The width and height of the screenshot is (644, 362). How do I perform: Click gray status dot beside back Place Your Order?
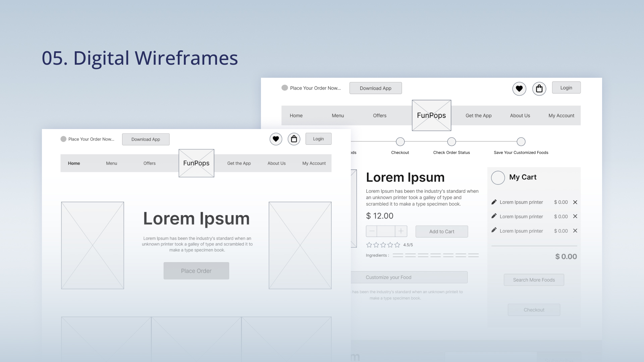pos(285,88)
